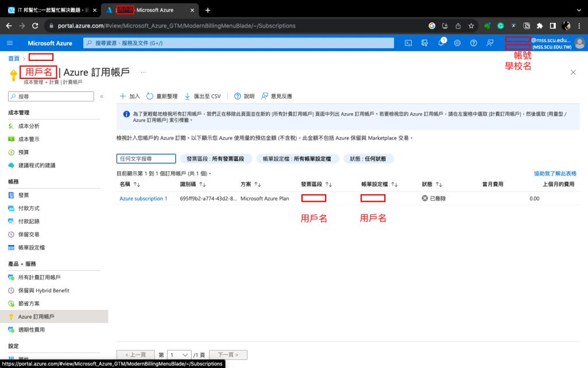
Task: Go back with browser back arrow
Action: 9,26
